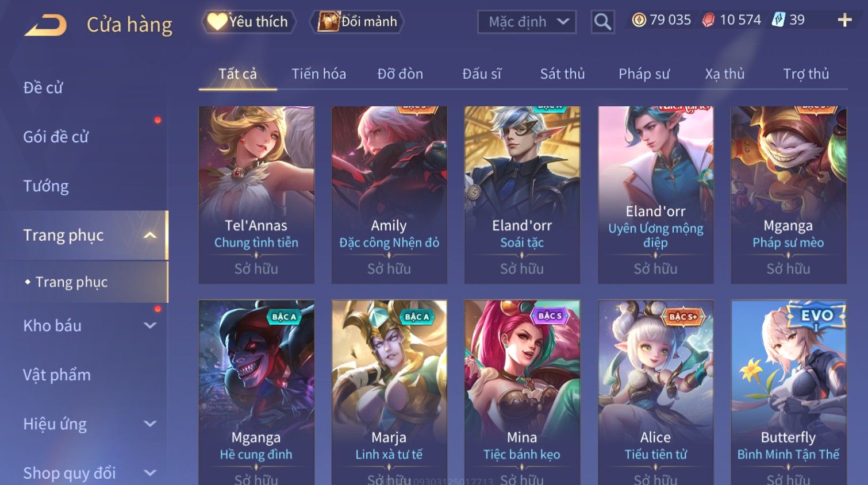Open Tướng in the sidebar
This screenshot has width=868, height=485.
coord(46,186)
